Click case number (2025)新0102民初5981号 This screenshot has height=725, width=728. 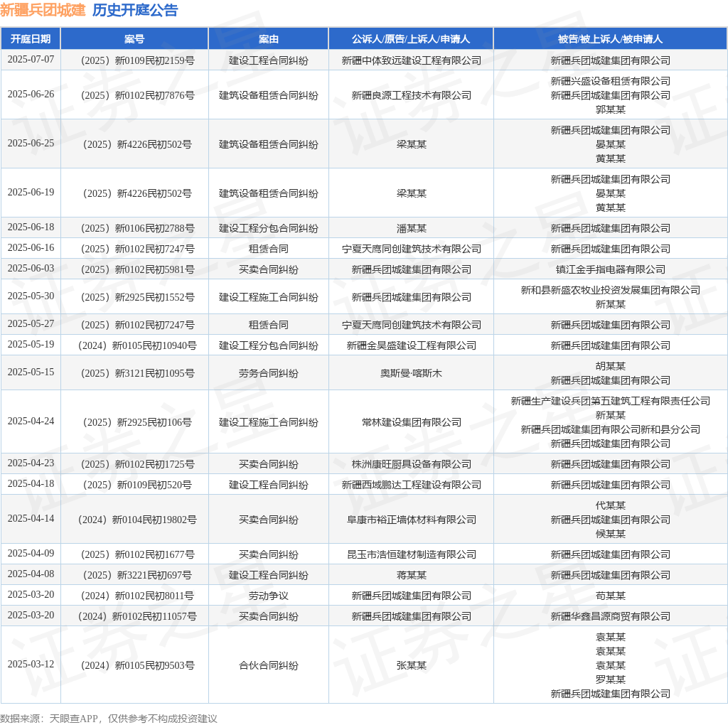click(134, 269)
